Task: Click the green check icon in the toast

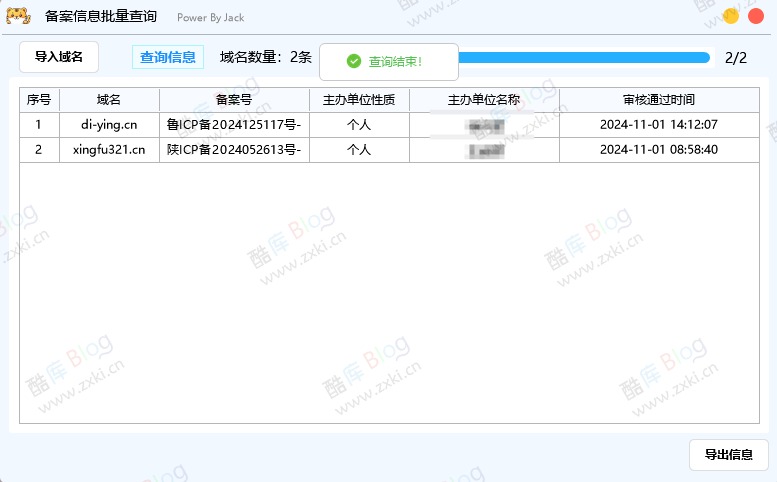Action: click(354, 61)
